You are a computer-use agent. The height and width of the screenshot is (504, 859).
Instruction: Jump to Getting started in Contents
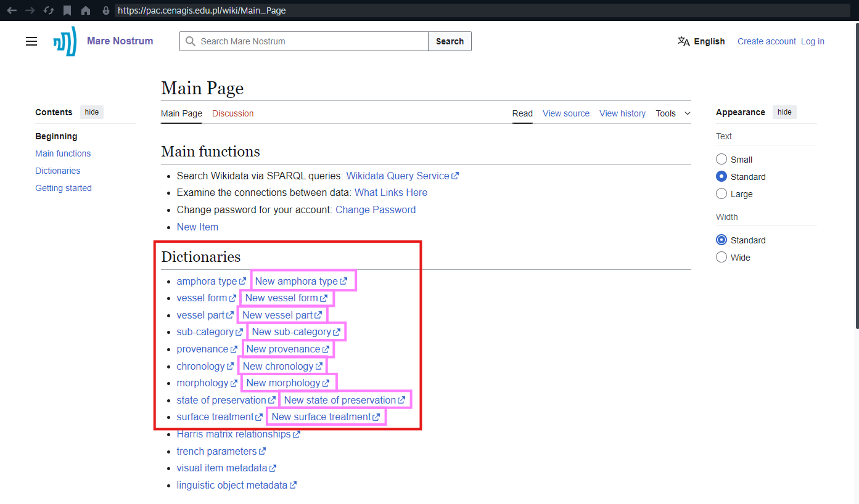[64, 188]
